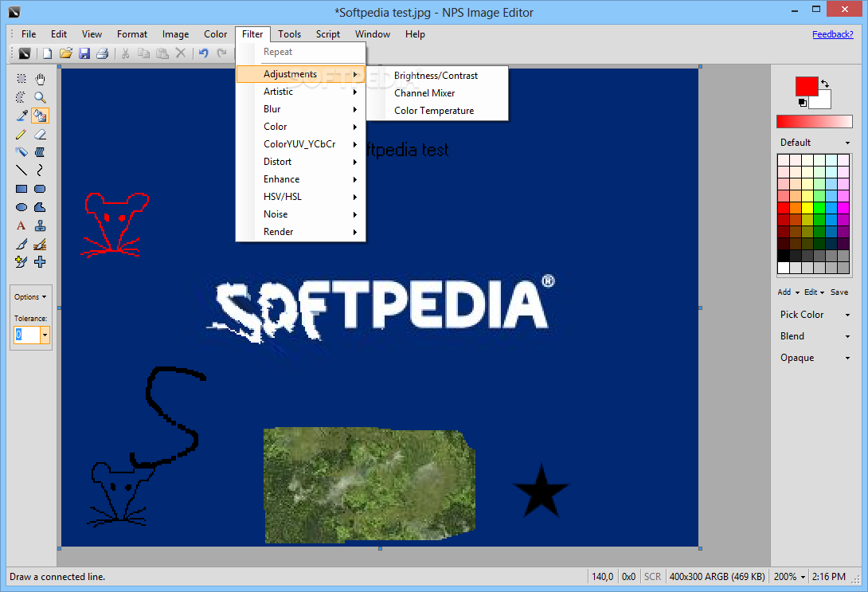Open the Script menu
Screen dimensions: 868x592
(328, 34)
